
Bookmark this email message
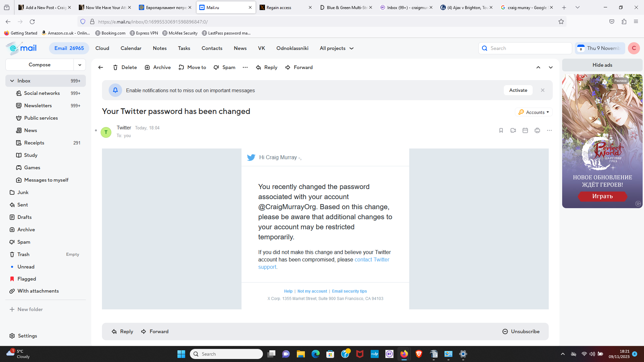501,130
